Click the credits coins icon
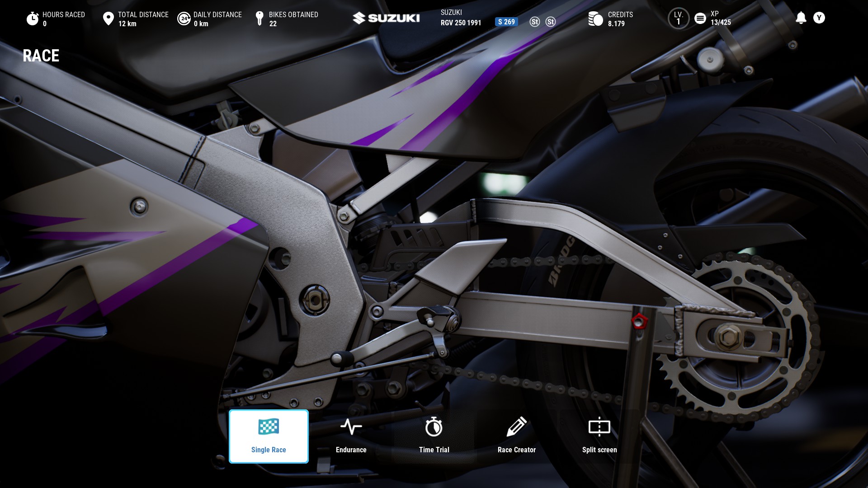The width and height of the screenshot is (868, 488). point(595,19)
